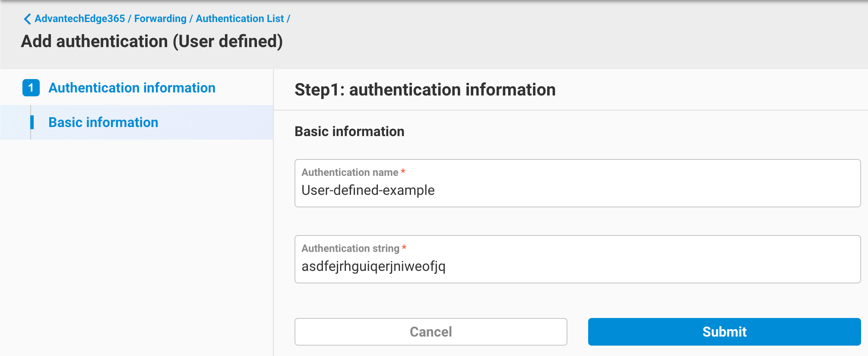Select 'Basic information' in the sidebar
The width and height of the screenshot is (868, 356).
pos(103,122)
